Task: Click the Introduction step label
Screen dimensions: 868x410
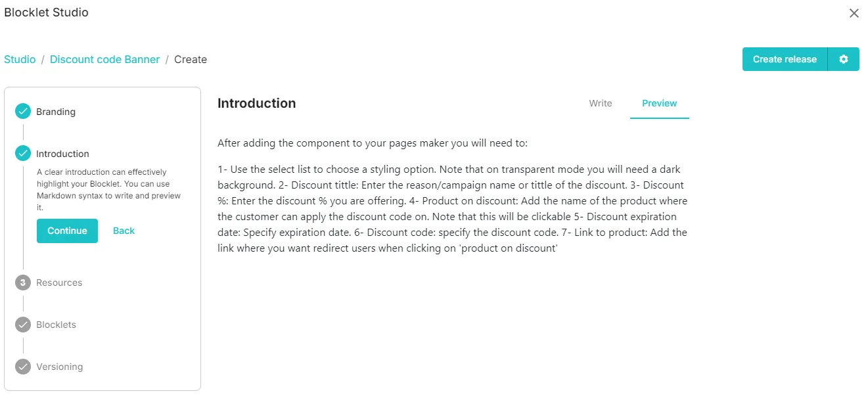Action: (62, 154)
